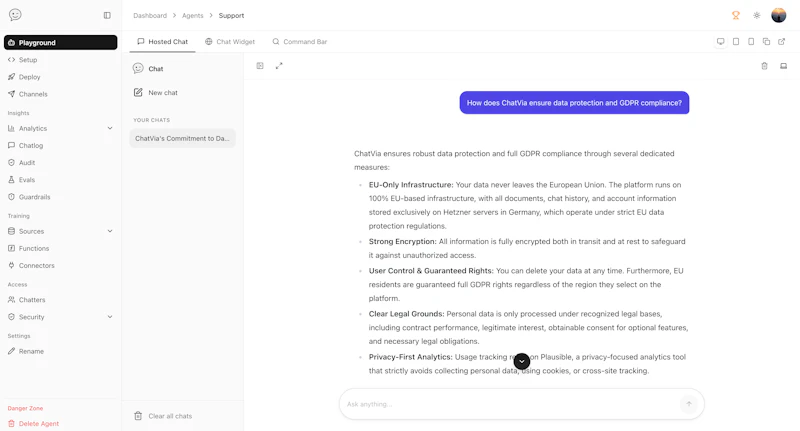The width and height of the screenshot is (800, 431).
Task: Switch to the Chat Widget tab
Action: tap(230, 42)
